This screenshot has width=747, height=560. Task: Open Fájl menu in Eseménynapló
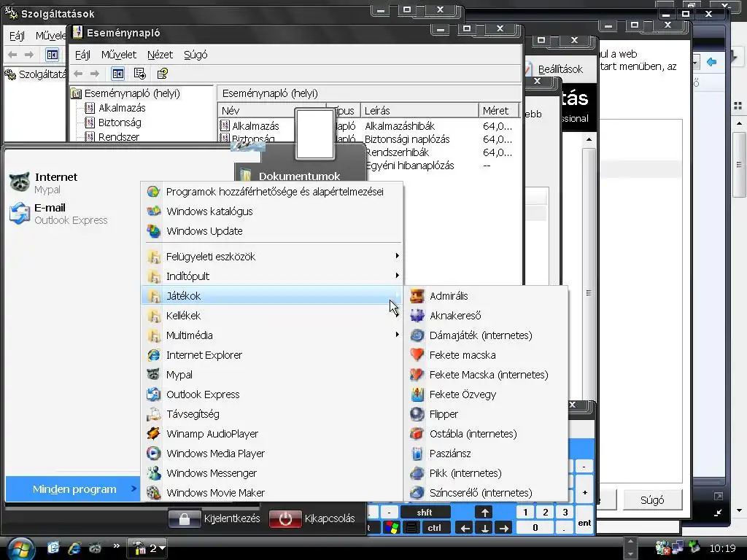pyautogui.click(x=82, y=55)
